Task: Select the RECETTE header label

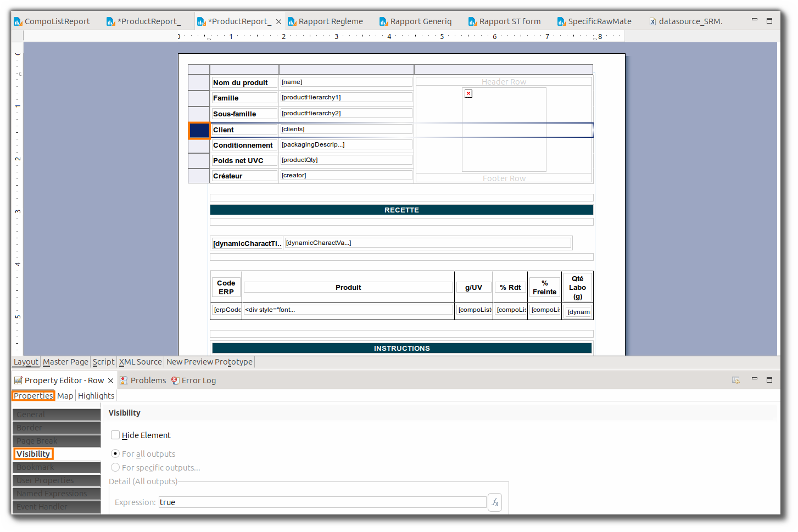Action: (x=401, y=210)
